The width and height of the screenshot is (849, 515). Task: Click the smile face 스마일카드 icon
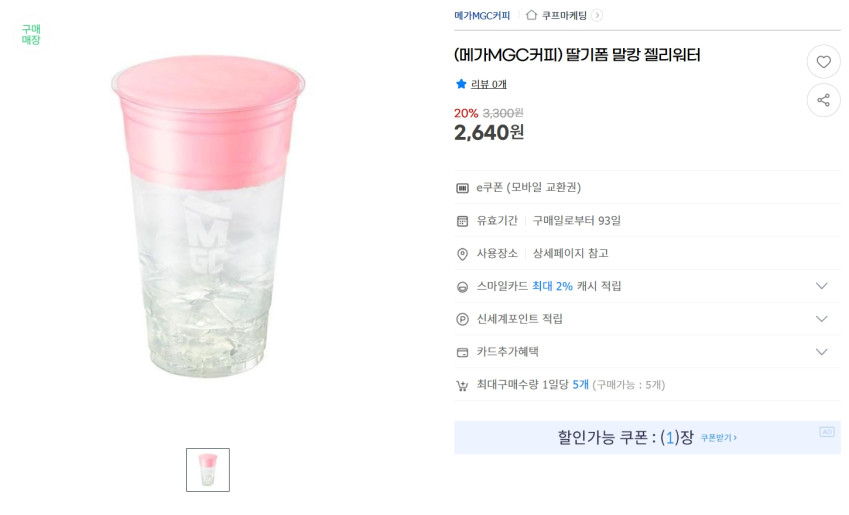tap(462, 287)
